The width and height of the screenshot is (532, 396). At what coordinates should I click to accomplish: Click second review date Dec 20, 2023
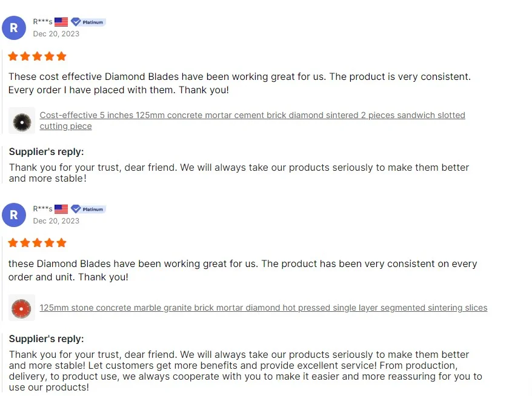pos(56,221)
